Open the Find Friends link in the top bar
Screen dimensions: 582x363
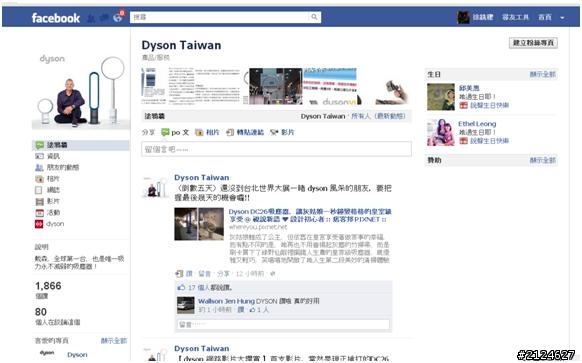tap(515, 17)
